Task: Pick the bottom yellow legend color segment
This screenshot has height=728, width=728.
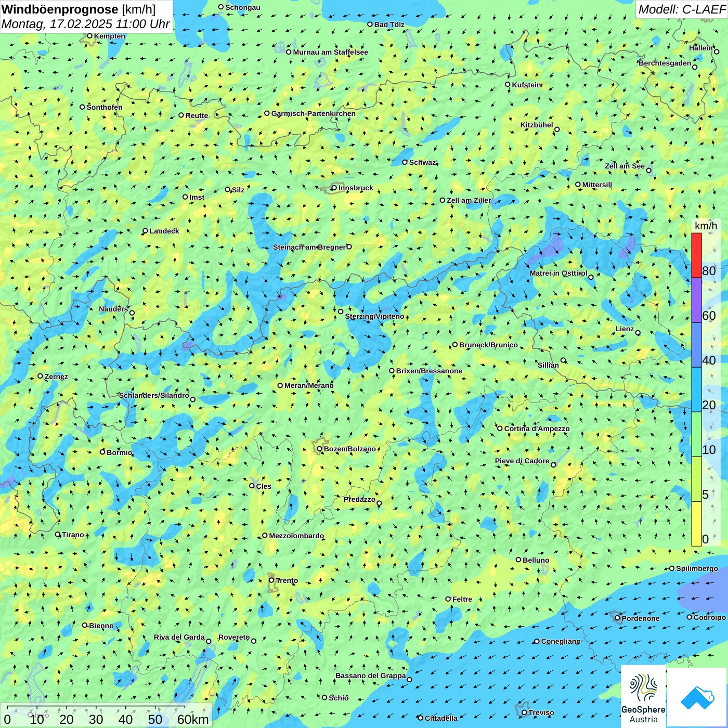Action: (x=696, y=524)
